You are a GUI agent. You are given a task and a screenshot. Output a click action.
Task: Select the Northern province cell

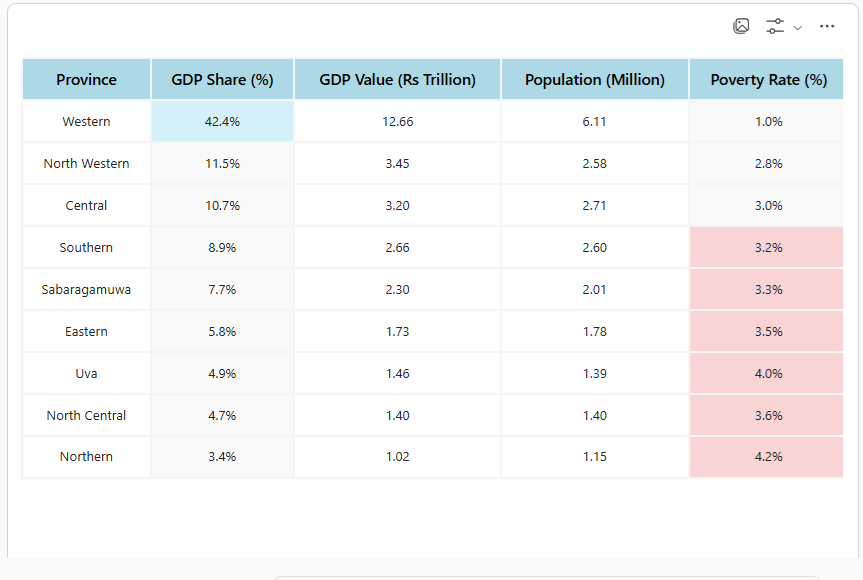click(x=86, y=456)
